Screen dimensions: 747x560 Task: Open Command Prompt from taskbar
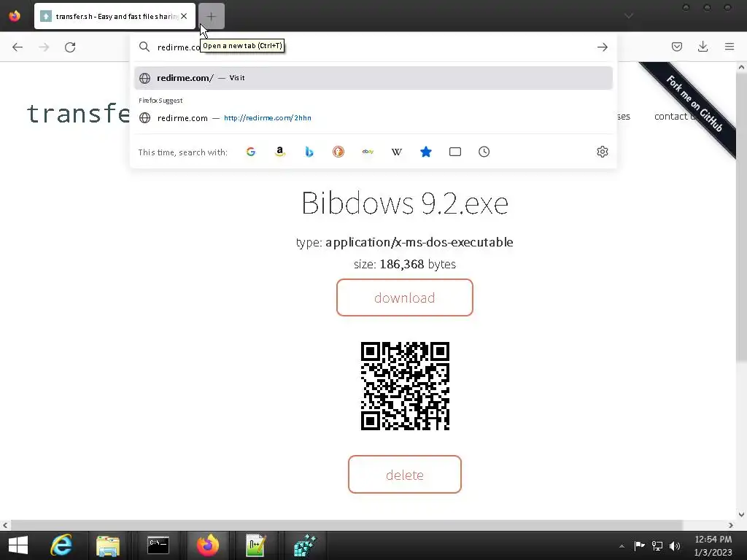click(x=158, y=545)
